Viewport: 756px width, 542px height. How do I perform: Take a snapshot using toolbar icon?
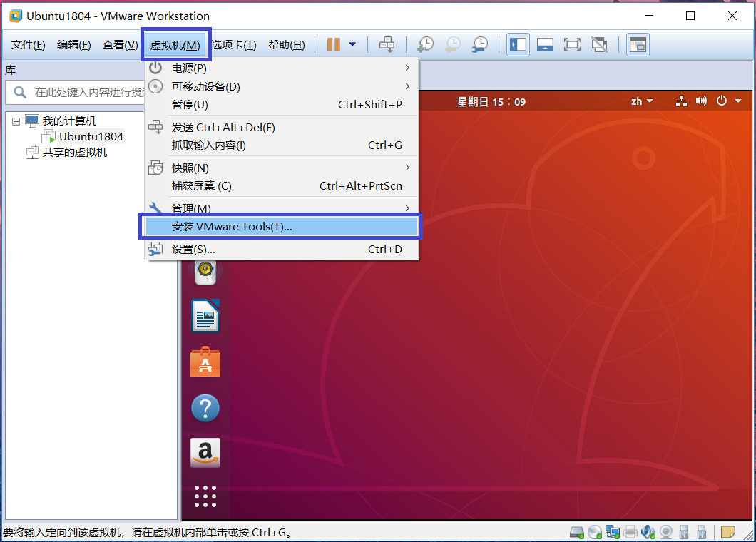[x=425, y=44]
